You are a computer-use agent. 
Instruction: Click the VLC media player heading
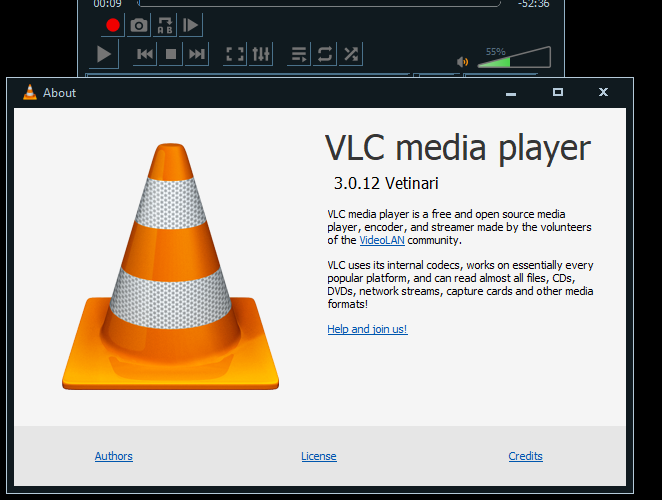[x=458, y=148]
